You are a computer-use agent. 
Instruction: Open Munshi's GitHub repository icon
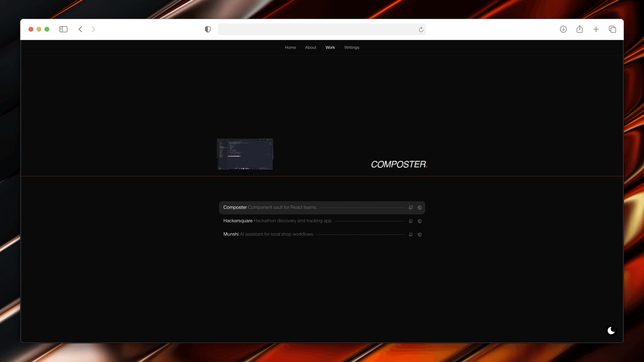point(411,235)
